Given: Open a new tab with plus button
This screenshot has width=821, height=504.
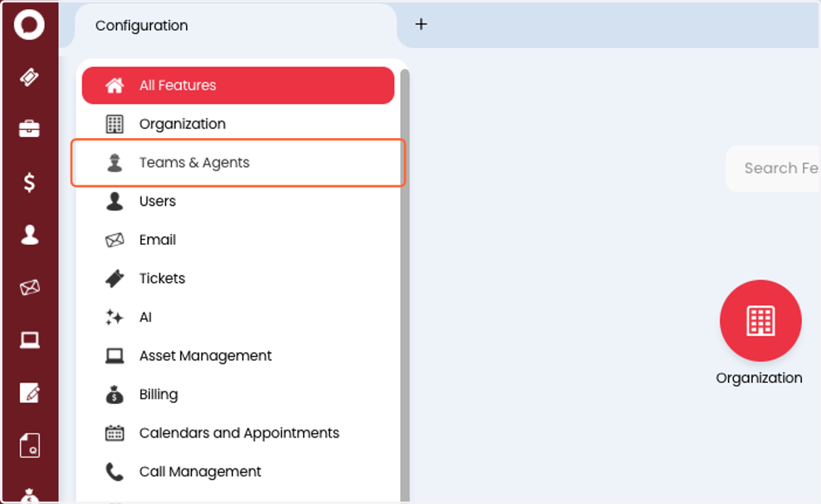Looking at the screenshot, I should click(421, 24).
